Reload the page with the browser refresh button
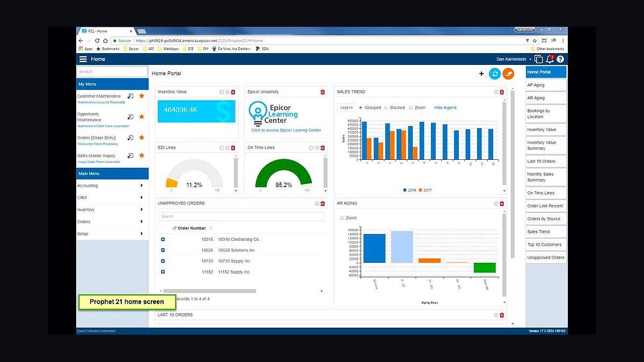This screenshot has height=362, width=644. (x=97, y=40)
